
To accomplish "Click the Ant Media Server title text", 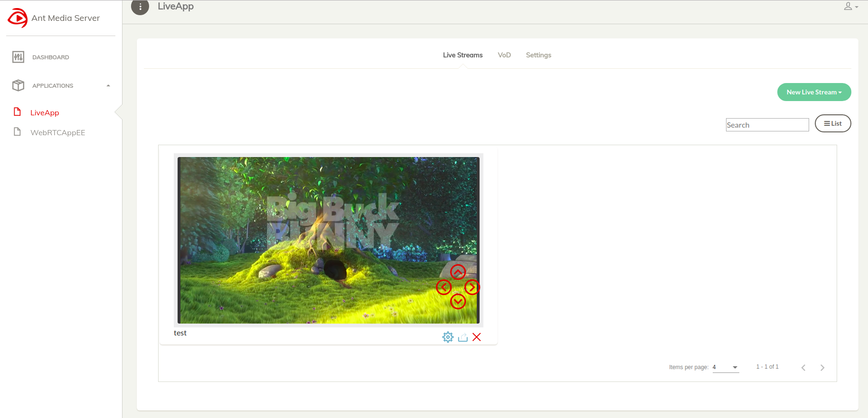I will tap(66, 18).
